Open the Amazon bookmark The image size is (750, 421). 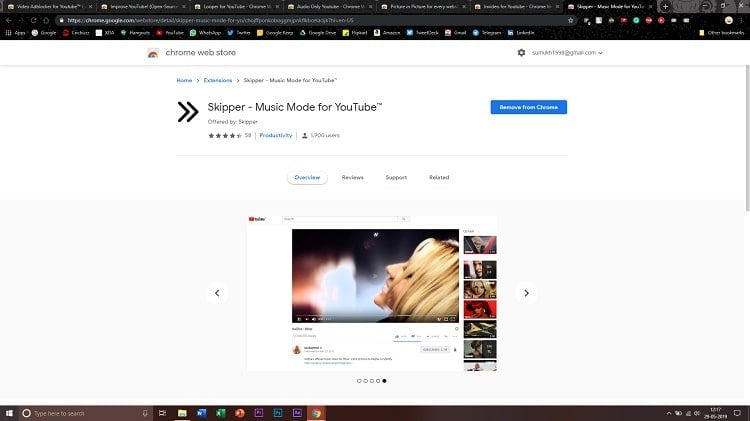[387, 33]
